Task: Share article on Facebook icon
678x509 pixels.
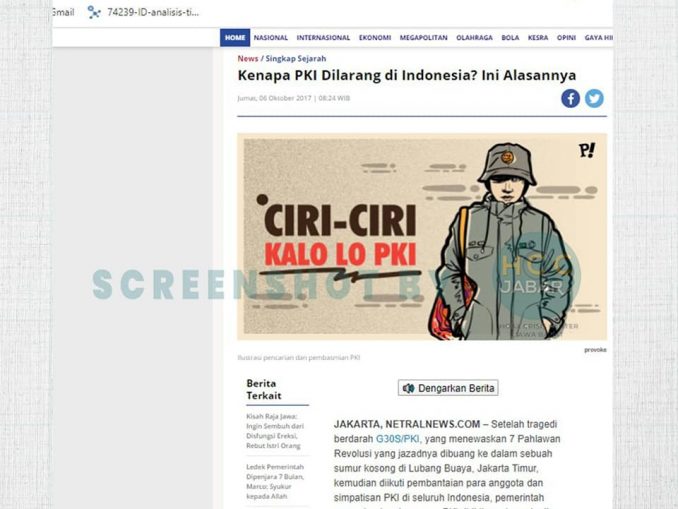Action: tap(570, 99)
